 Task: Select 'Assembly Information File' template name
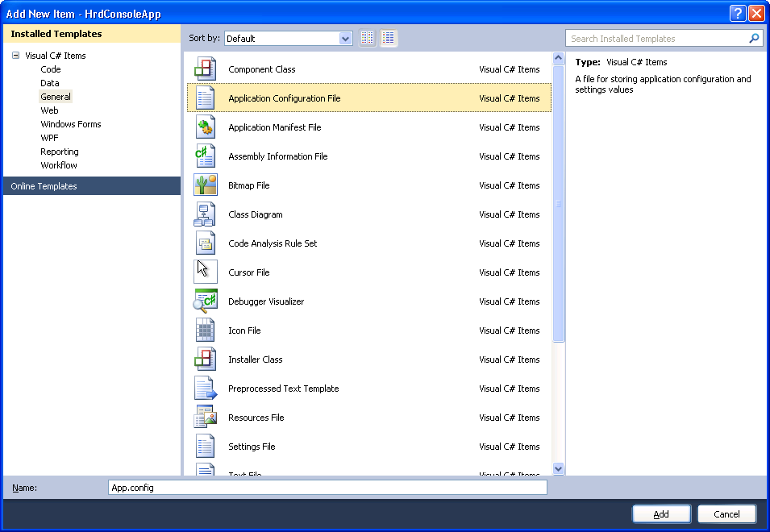(x=277, y=156)
